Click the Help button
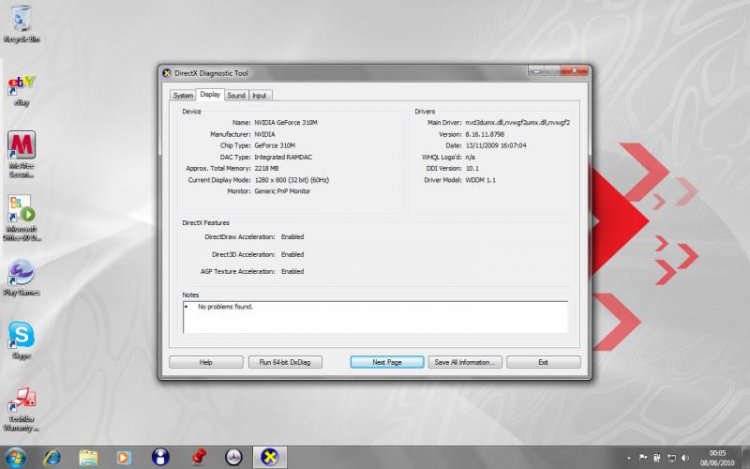Screen dimensions: 750x469 pos(206,362)
